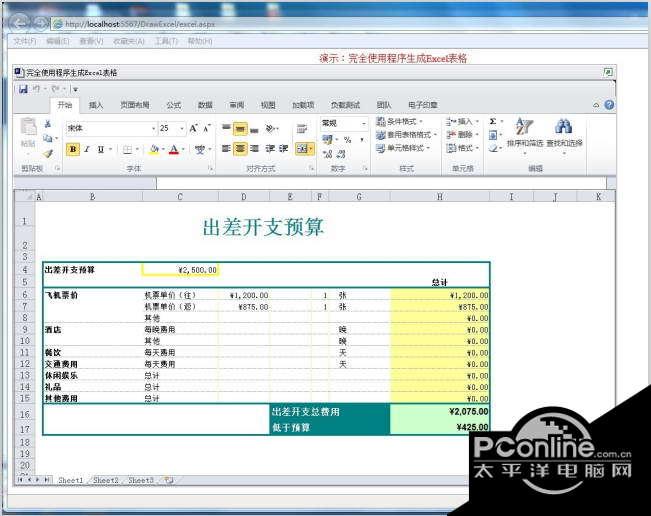Click the cell borders icon

[127, 149]
